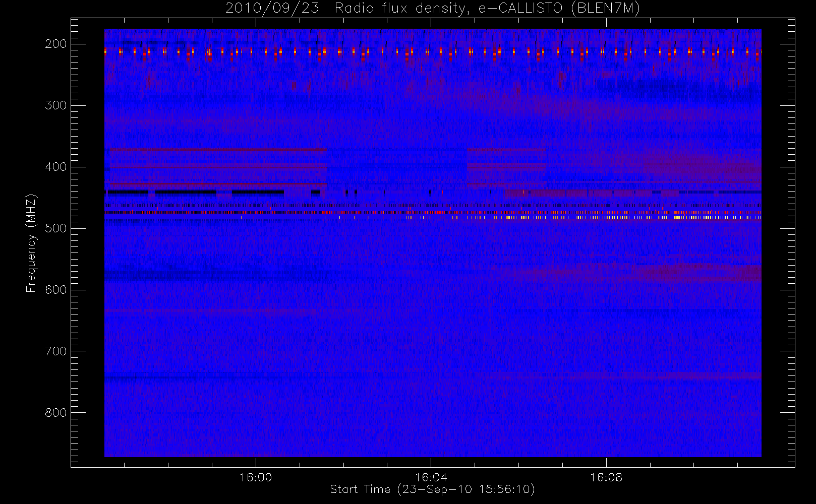Click the 600 frequency tick label
The image size is (816, 504).
pos(55,290)
